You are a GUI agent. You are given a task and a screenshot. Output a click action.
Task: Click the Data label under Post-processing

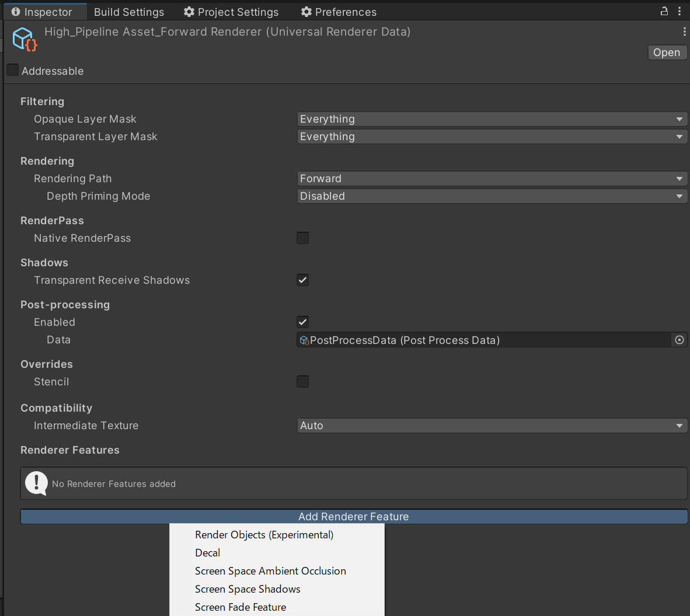(x=58, y=340)
